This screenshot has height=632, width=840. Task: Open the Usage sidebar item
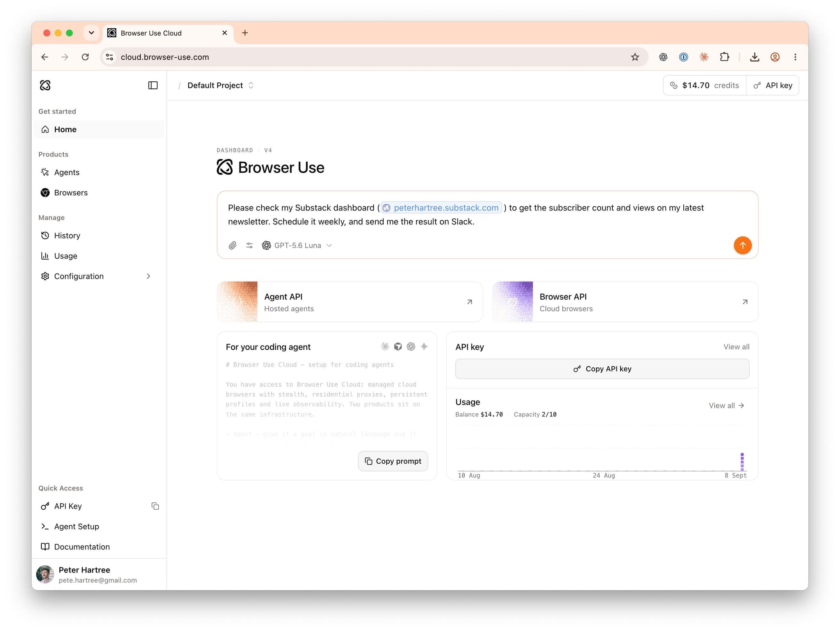99,256
